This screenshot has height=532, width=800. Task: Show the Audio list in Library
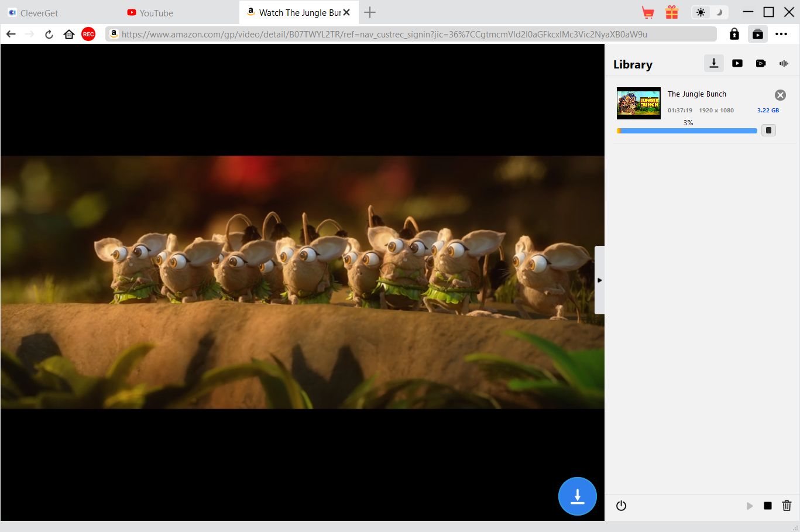coord(784,63)
